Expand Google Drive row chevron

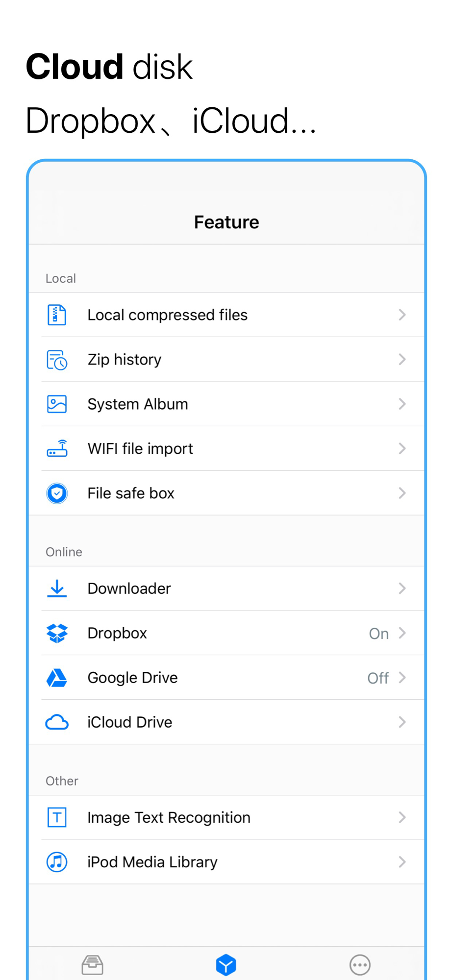pos(402,678)
